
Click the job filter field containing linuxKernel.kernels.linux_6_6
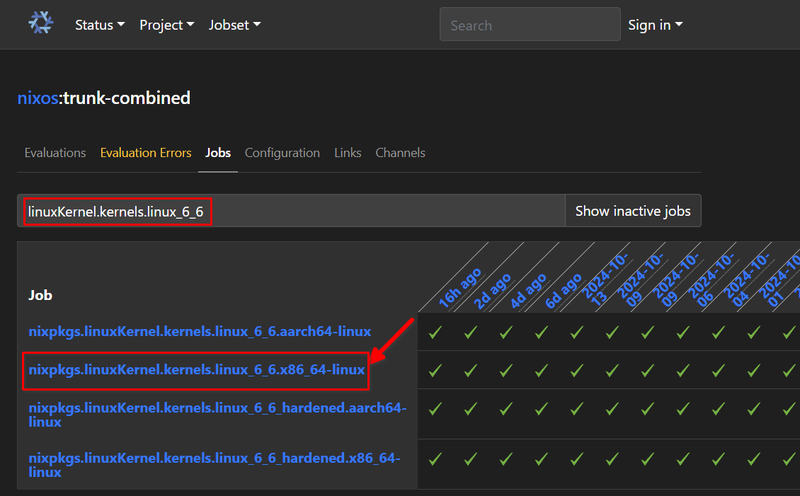[291, 211]
